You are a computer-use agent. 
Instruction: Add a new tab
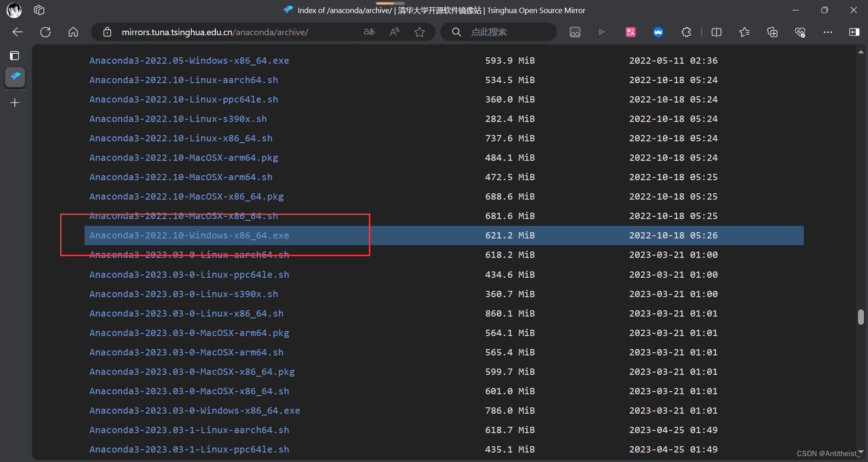click(15, 103)
